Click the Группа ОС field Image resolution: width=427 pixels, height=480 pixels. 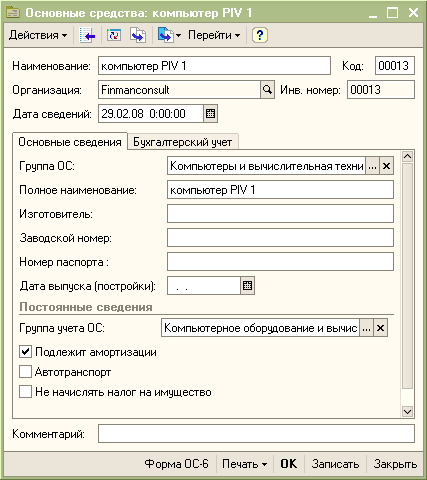pyautogui.click(x=266, y=166)
